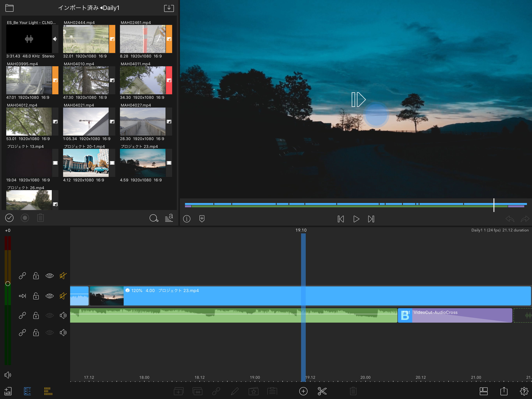532x399 pixels.
Task: Tap the clipboard toolbar icon
Action: tap(272, 391)
